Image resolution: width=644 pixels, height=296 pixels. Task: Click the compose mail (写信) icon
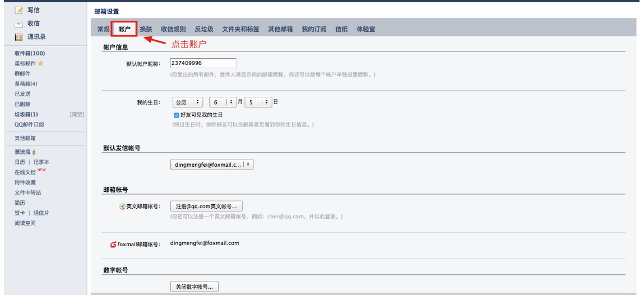[x=18, y=10]
